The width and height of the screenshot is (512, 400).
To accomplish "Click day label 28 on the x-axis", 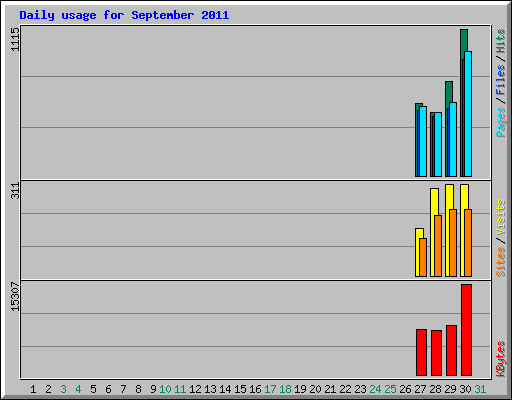I will point(435,389).
